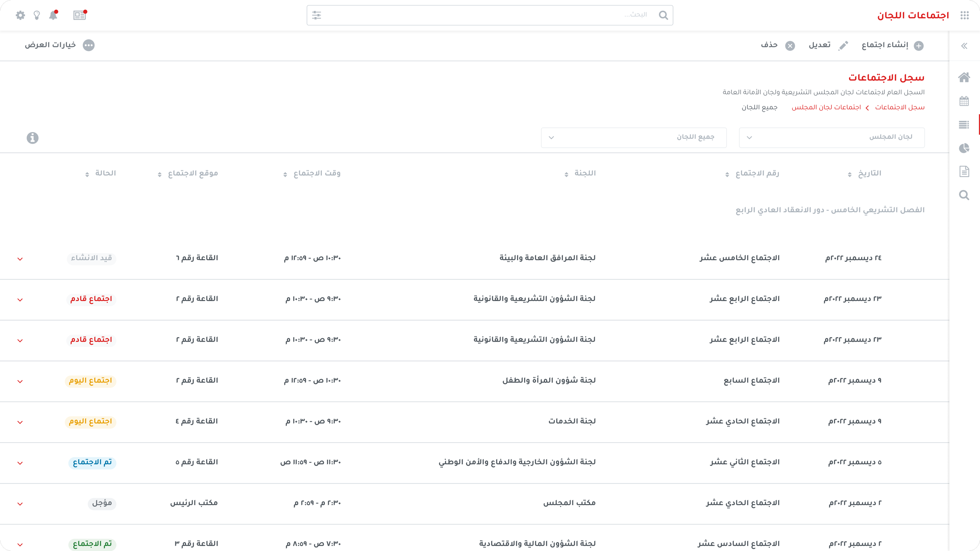Click the lightbulb tips icon
This screenshot has height=551, width=980.
37,15
